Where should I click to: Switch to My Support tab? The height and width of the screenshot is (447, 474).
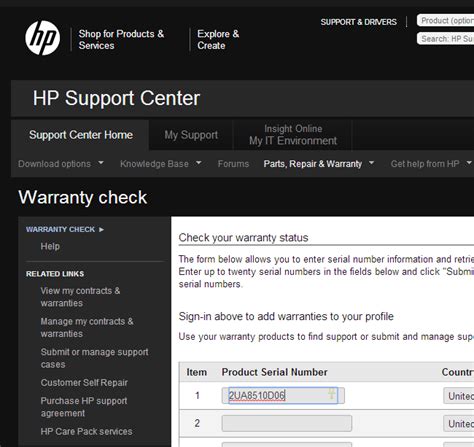pos(191,135)
